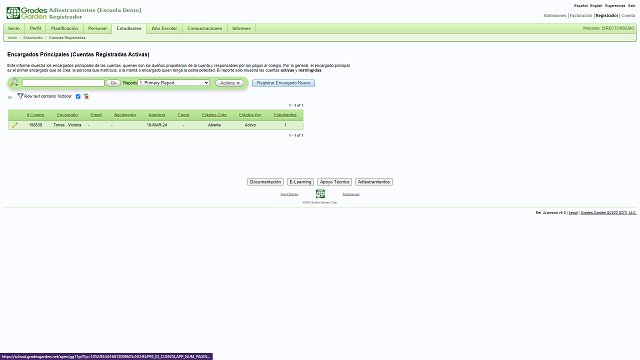Image resolution: width=640 pixels, height=360 pixels.
Task: Sort by the # Cuenta column header
Action: pyautogui.click(x=36, y=115)
